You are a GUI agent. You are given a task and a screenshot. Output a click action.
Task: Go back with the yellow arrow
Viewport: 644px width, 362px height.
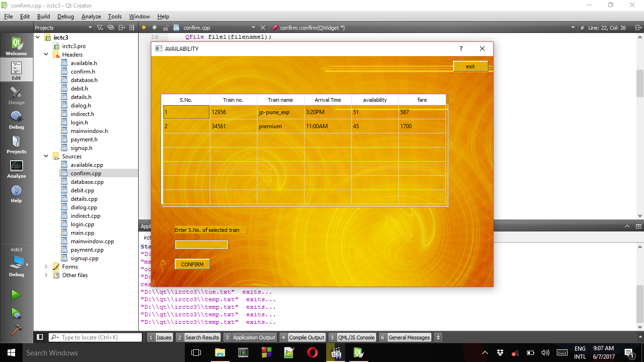[x=144, y=28]
